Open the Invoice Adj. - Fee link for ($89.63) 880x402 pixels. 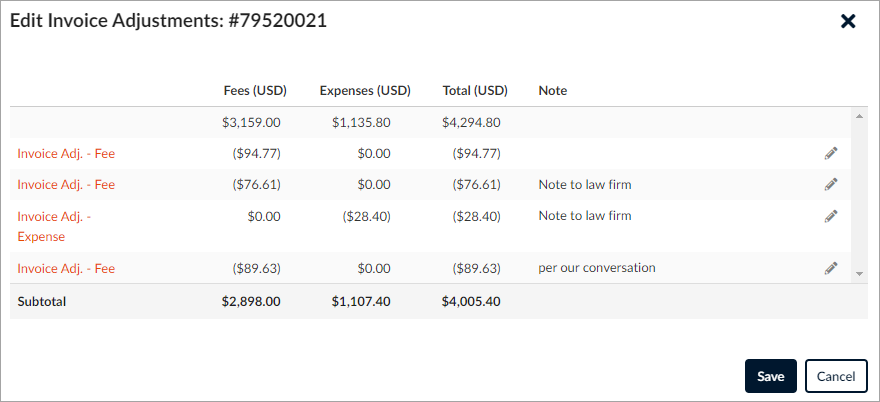point(66,268)
